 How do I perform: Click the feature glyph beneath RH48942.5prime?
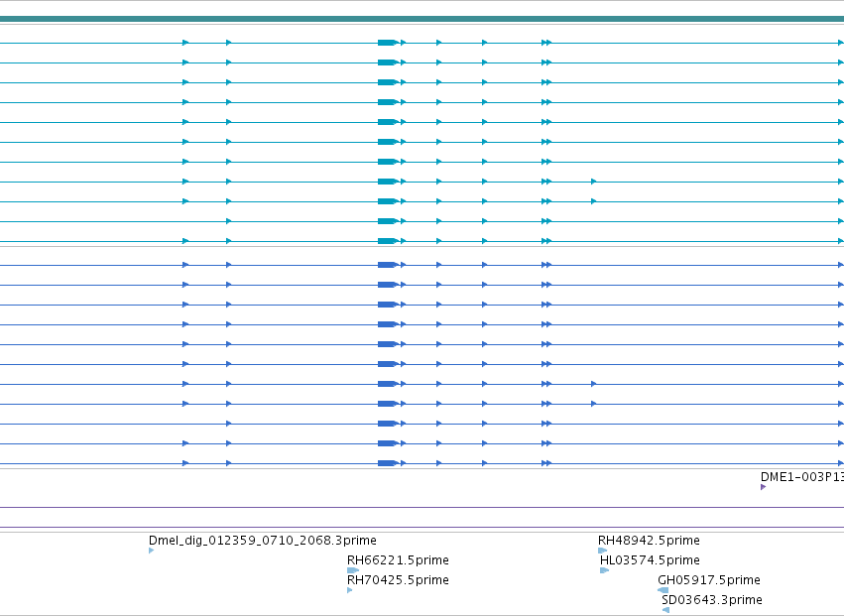pos(602,551)
